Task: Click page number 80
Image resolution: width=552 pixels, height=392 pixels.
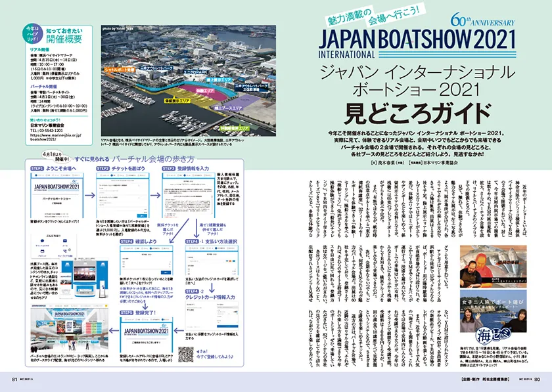Action: point(537,380)
